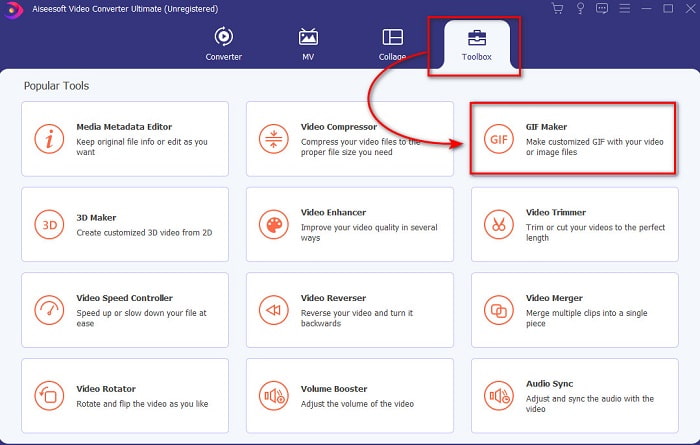Screen dimensions: 700x445
Task: Click the Video Reverser rewind icon
Action: pos(274,310)
